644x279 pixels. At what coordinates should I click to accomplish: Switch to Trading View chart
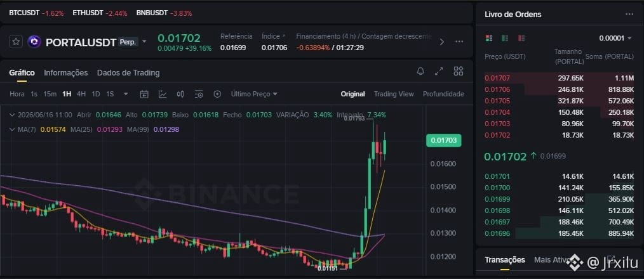394,94
